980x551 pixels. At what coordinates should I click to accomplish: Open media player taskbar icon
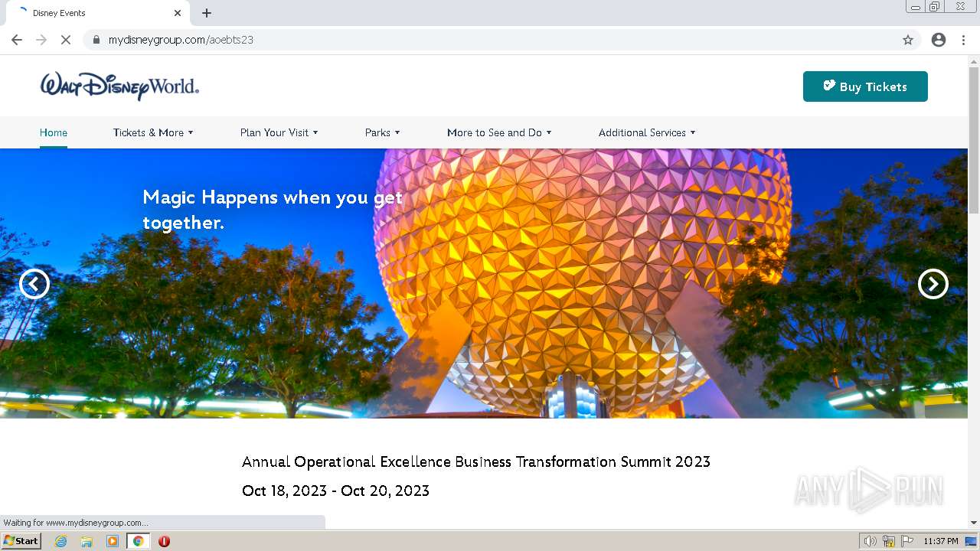113,541
